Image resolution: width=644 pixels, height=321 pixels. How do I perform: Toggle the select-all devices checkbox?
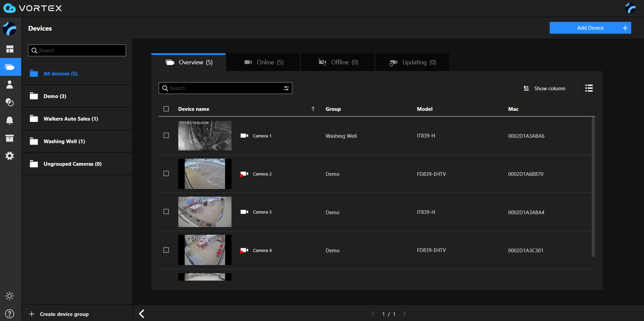coord(166,109)
